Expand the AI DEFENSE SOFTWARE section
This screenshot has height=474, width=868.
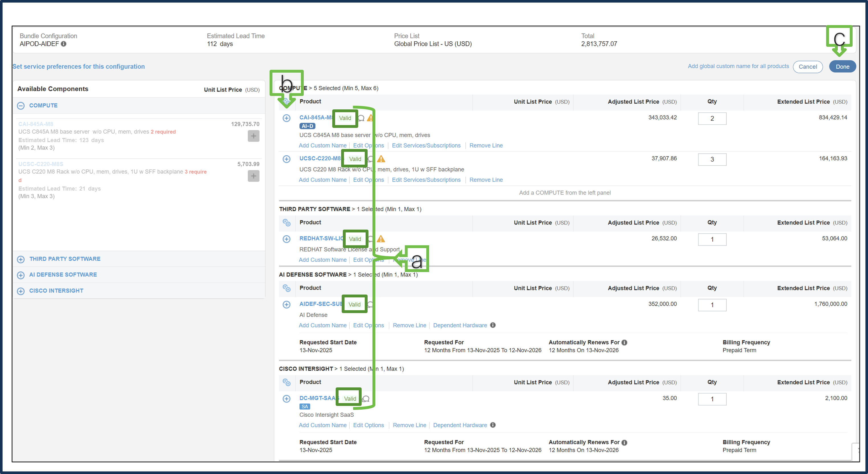point(21,275)
